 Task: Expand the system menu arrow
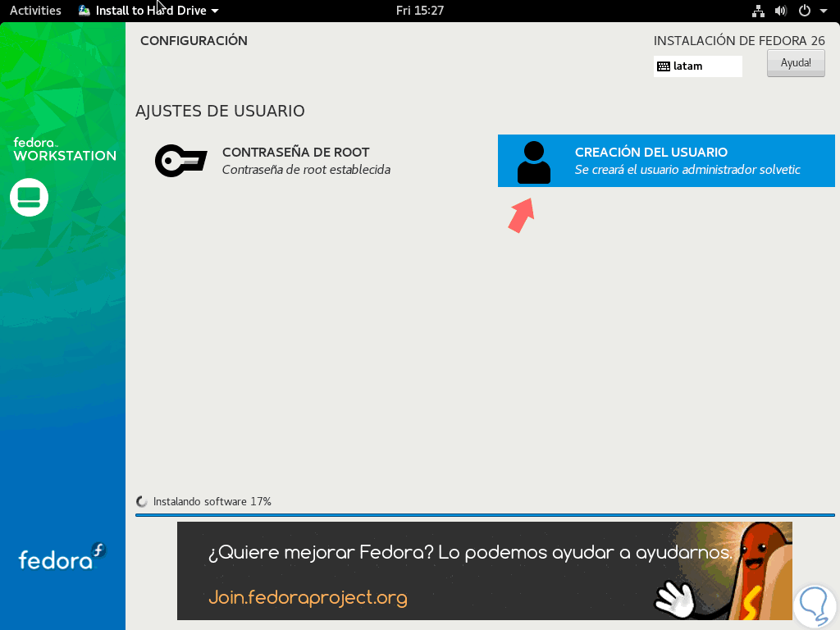pyautogui.click(x=824, y=11)
